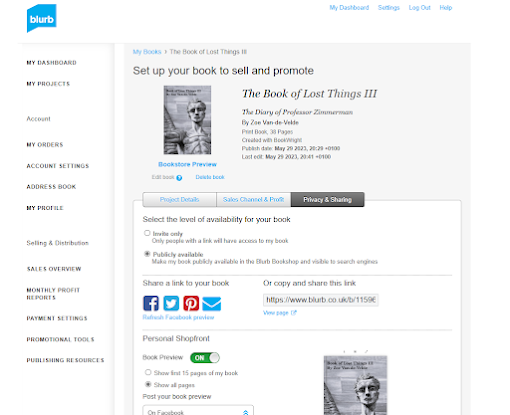Open the On Facebook post dropdown

point(198,411)
